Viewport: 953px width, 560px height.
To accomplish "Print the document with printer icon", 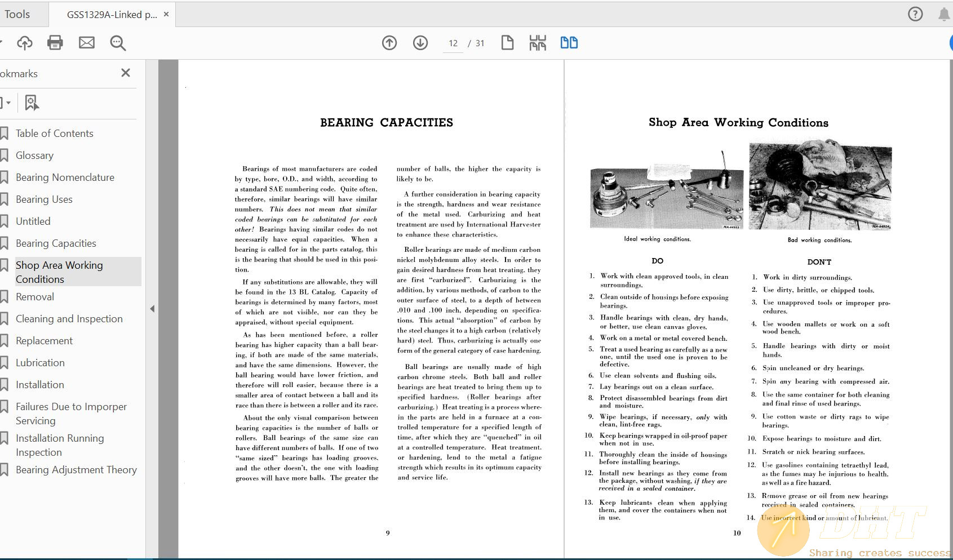I will [x=55, y=43].
